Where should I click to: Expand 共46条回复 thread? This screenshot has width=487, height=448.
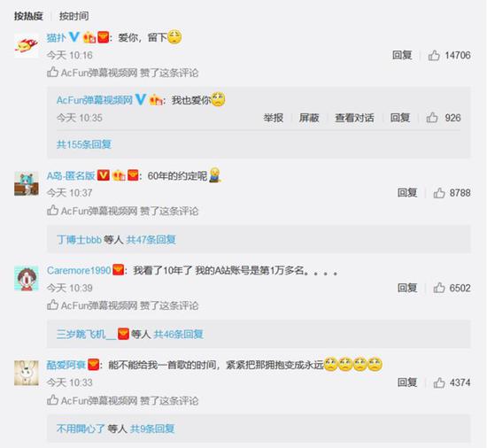click(x=179, y=335)
